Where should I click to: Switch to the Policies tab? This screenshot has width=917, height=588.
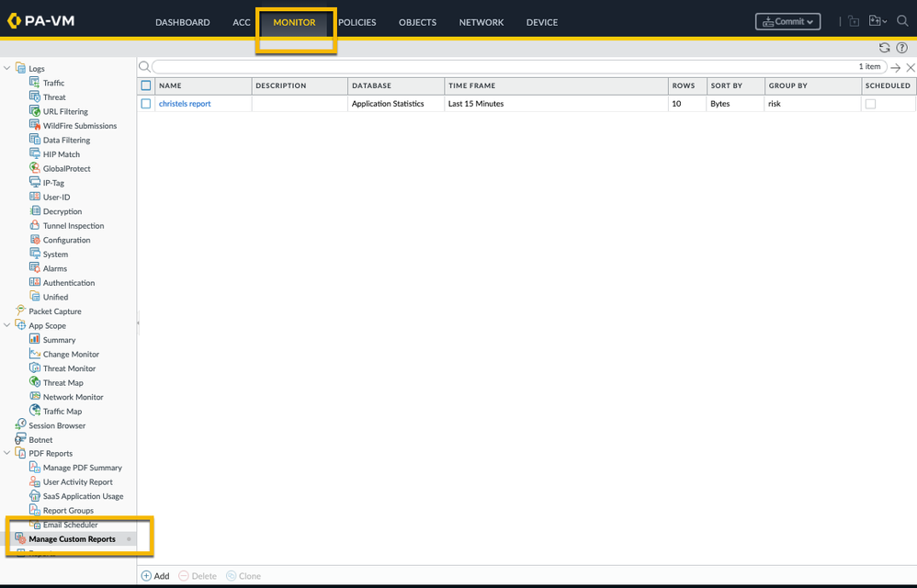(357, 22)
